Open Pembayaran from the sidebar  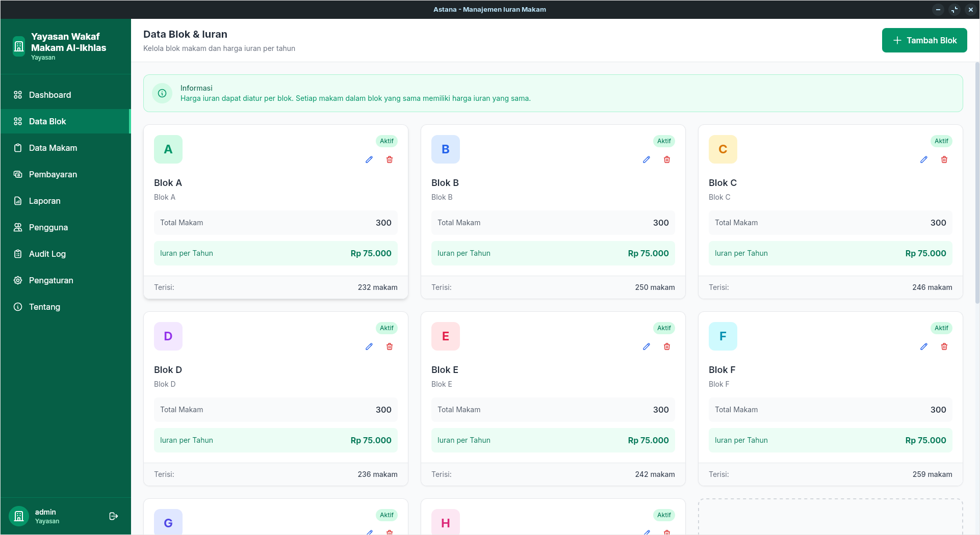tap(53, 174)
